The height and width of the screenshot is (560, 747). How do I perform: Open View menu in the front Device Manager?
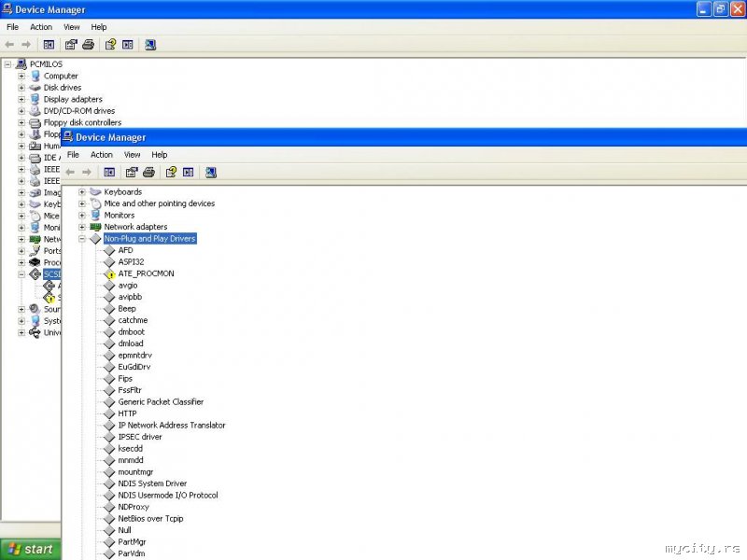132,155
